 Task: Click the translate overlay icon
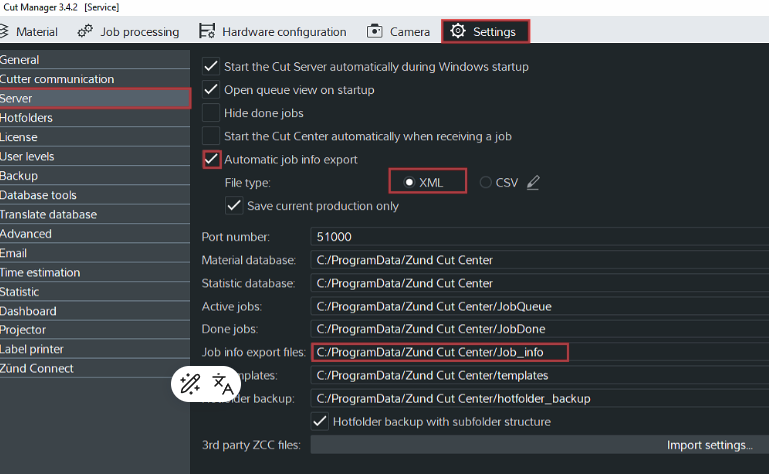click(223, 384)
